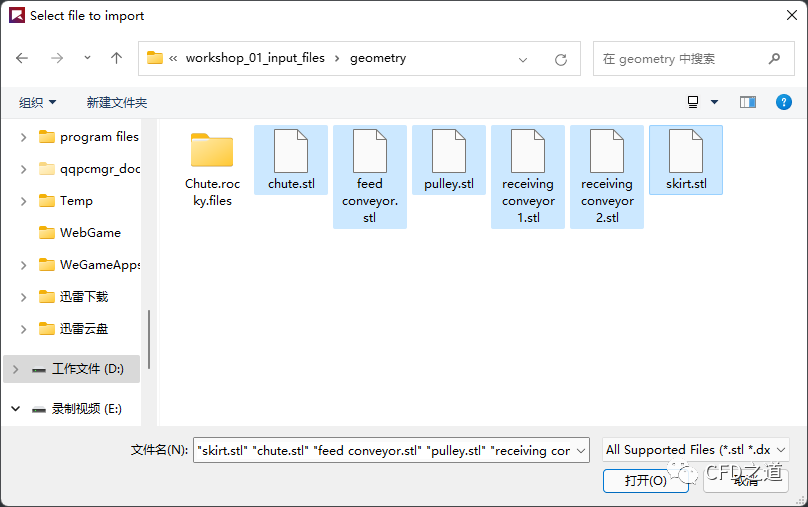The height and width of the screenshot is (507, 808).
Task: Close the Select file to import dialog
Action: tap(792, 15)
